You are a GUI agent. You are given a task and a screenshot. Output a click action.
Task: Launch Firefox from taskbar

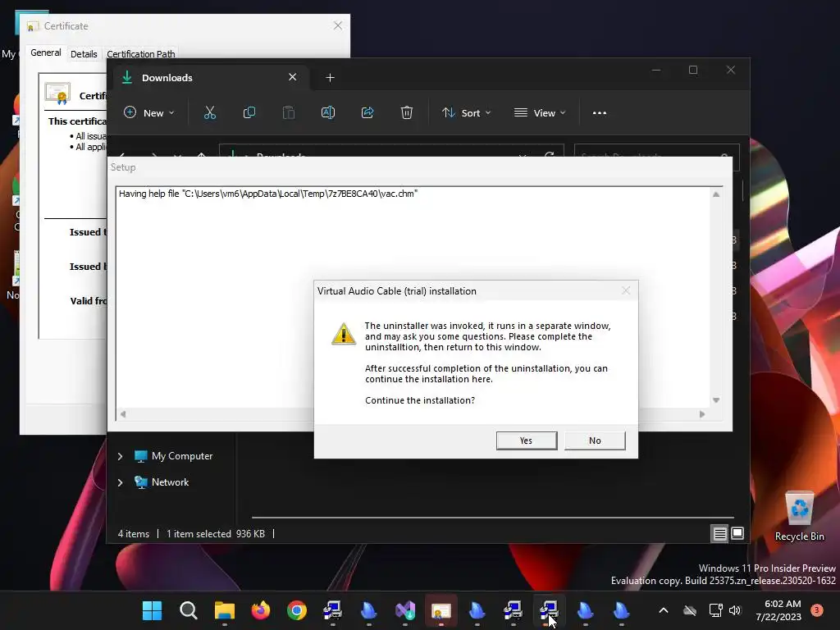(261, 610)
